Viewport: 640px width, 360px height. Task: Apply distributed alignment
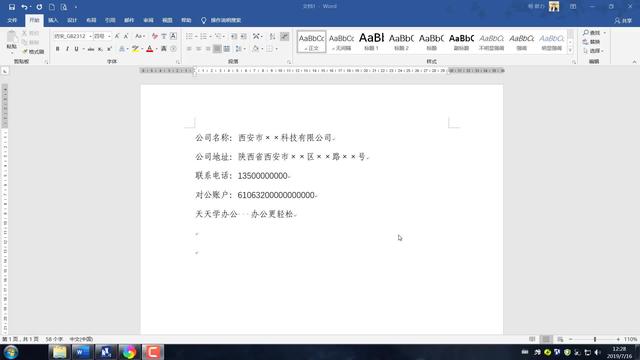pyautogui.click(x=227, y=49)
